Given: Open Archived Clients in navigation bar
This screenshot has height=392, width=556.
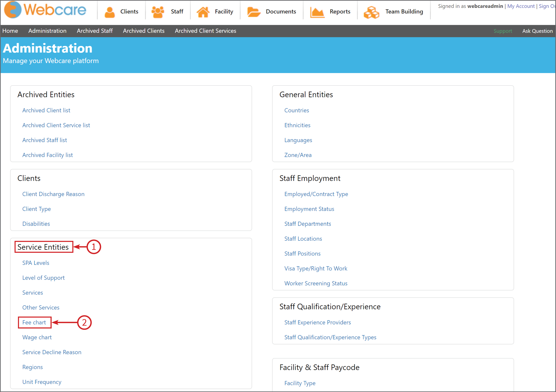Looking at the screenshot, I should pyautogui.click(x=144, y=31).
